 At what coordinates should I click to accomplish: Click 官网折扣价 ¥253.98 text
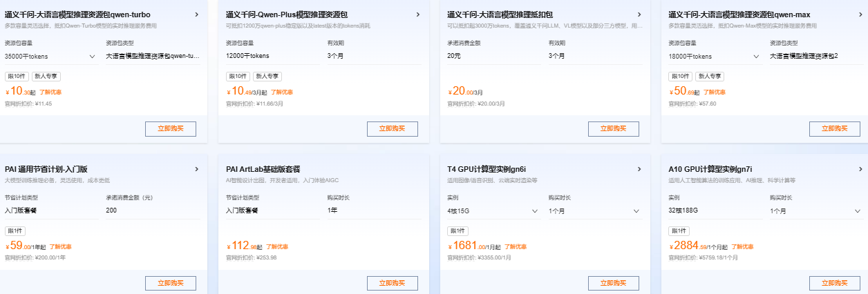click(x=252, y=257)
